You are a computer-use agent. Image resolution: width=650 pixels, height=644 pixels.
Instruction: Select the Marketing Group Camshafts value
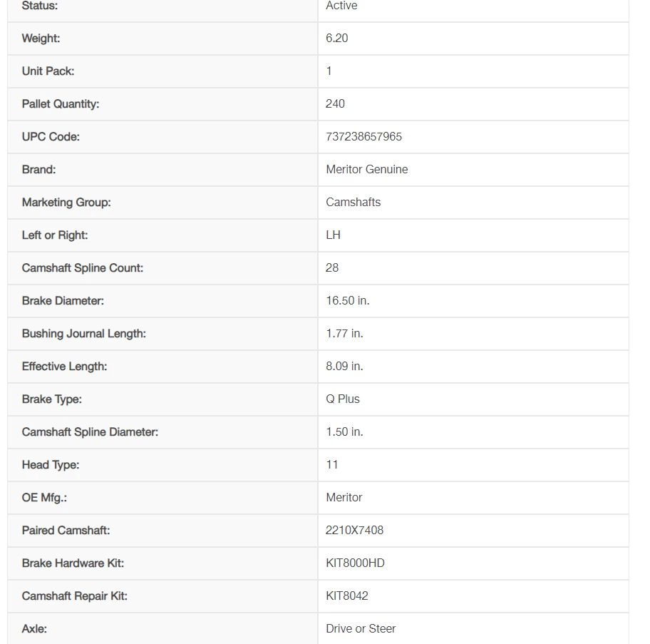[x=354, y=203]
